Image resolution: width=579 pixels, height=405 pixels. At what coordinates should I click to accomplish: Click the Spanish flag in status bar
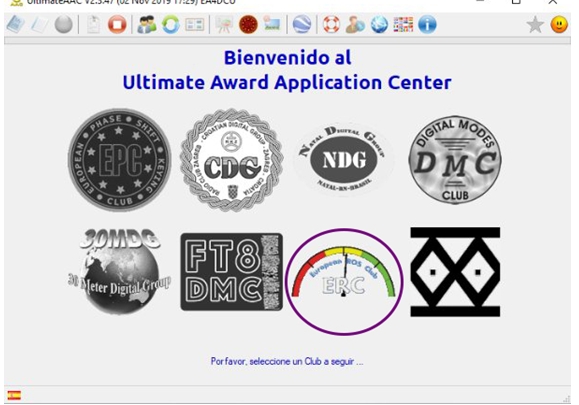(14, 395)
